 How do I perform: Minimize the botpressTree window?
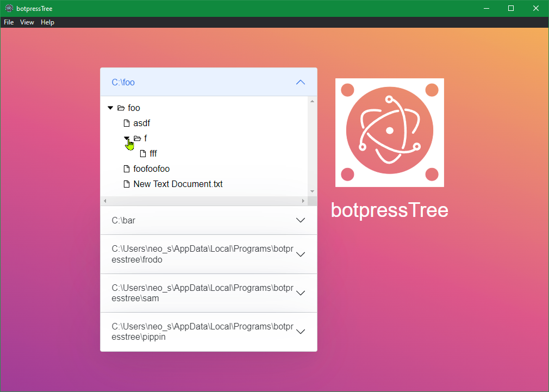click(486, 8)
